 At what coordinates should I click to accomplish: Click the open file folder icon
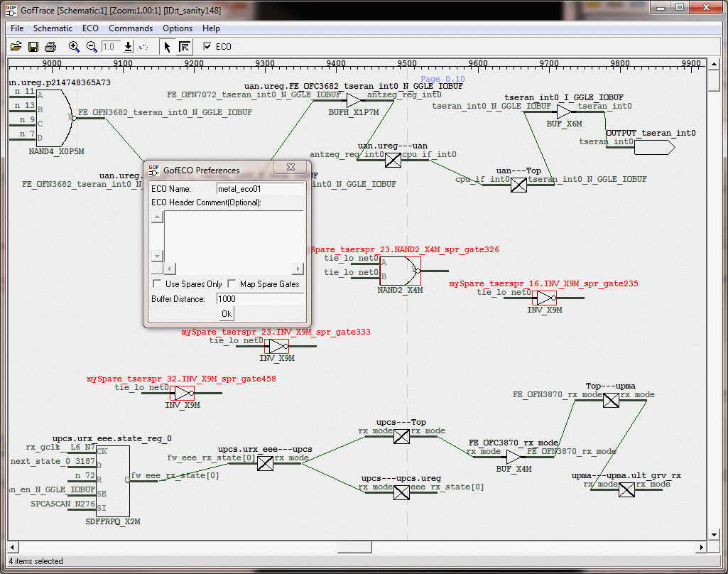(16, 47)
